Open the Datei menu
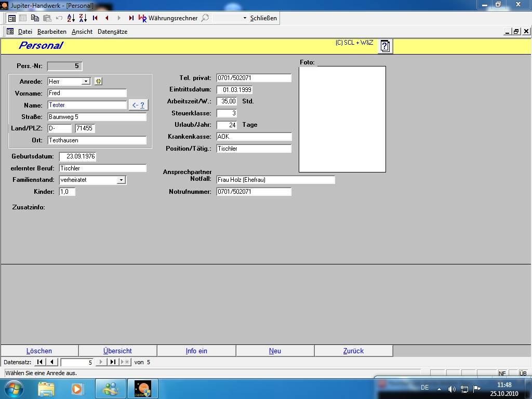Screen dimensions: 532x399 pos(25,32)
